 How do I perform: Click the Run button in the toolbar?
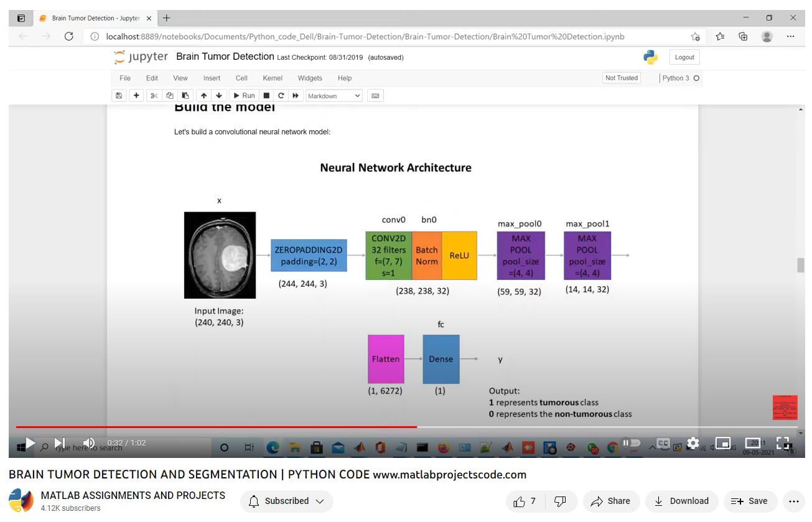pyautogui.click(x=244, y=96)
